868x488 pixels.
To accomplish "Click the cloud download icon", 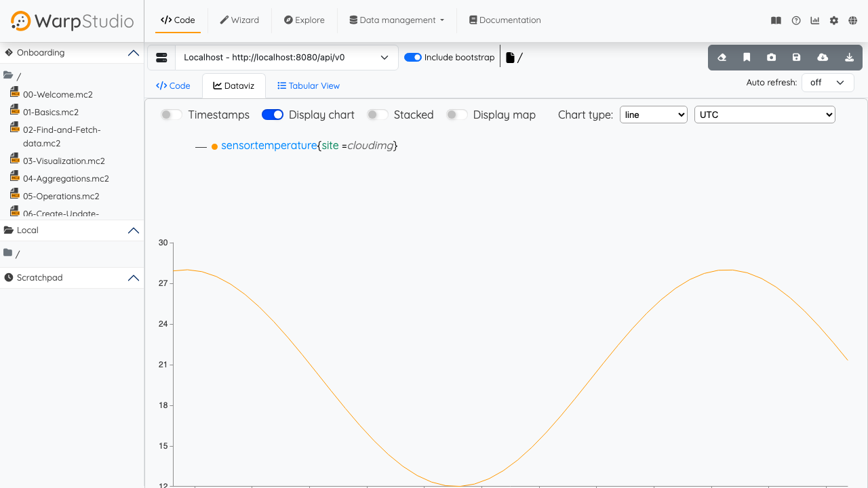I will 823,58.
